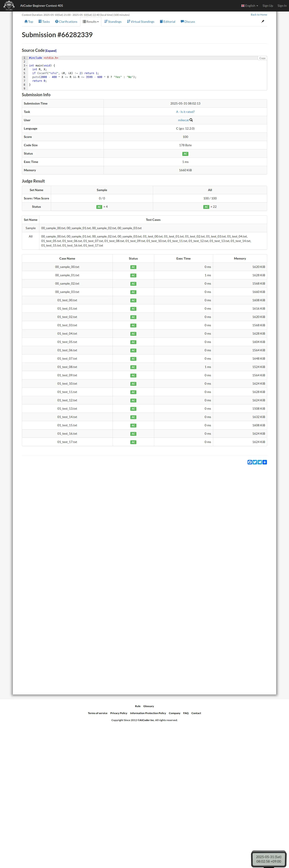289x868 pixels.
Task: Share the submission via Telegram
Action: pyautogui.click(x=260, y=462)
